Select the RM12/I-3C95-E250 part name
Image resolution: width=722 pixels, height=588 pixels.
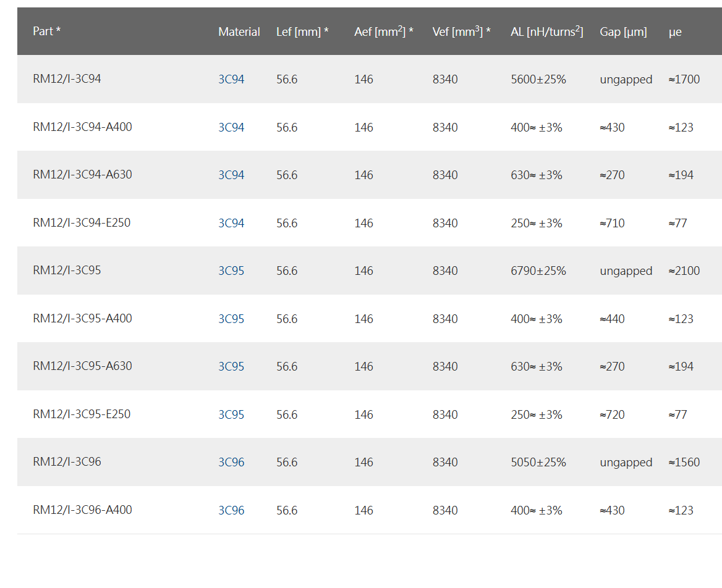[82, 414]
